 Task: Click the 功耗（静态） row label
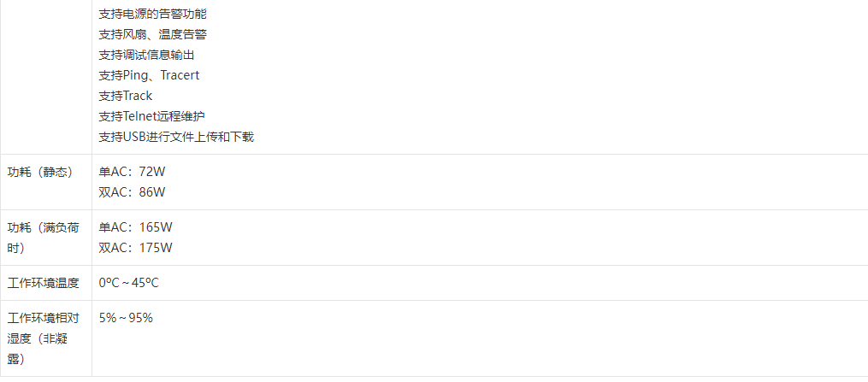coord(40,172)
